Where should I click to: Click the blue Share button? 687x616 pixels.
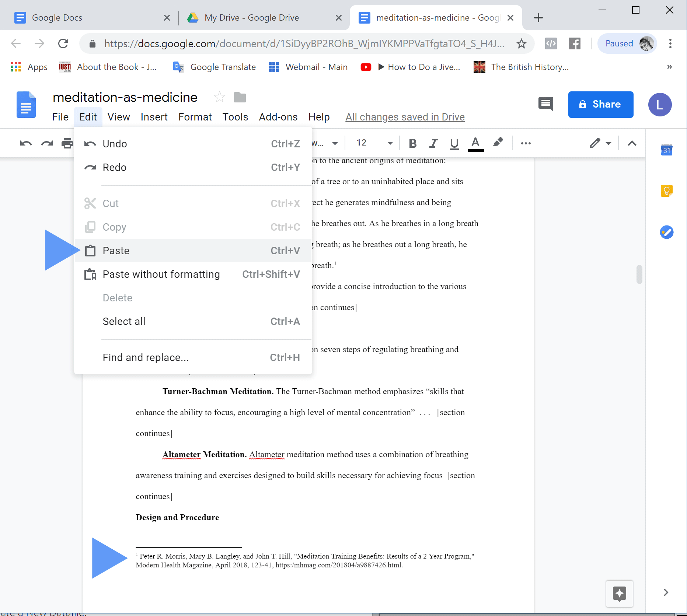coord(600,105)
